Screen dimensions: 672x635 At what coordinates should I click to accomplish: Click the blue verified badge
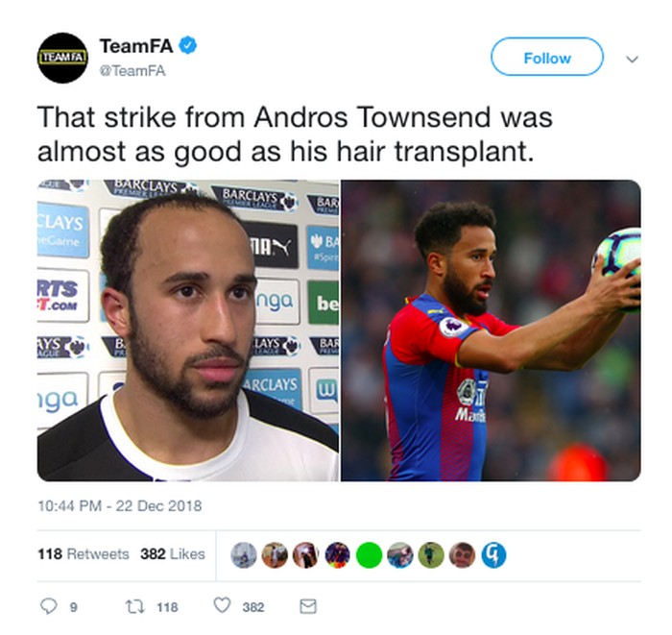188,45
